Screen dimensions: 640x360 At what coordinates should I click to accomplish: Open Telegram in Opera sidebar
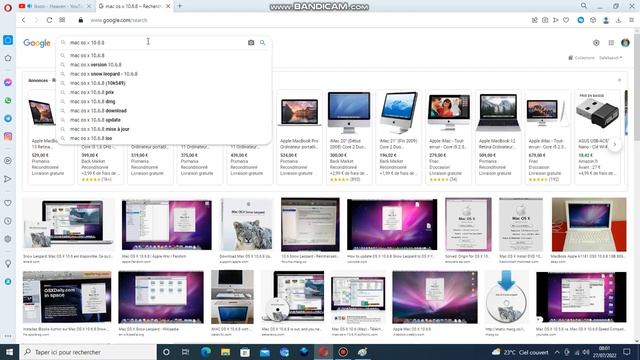pyautogui.click(x=8, y=118)
